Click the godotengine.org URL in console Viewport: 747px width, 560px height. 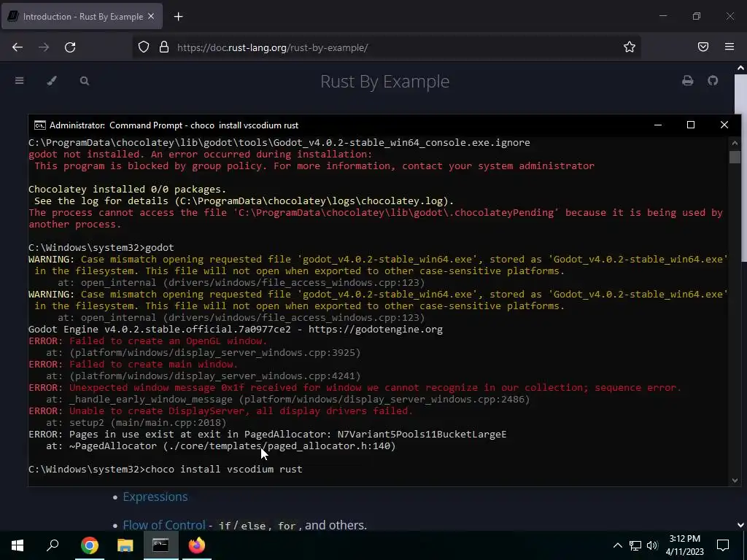coord(376,330)
